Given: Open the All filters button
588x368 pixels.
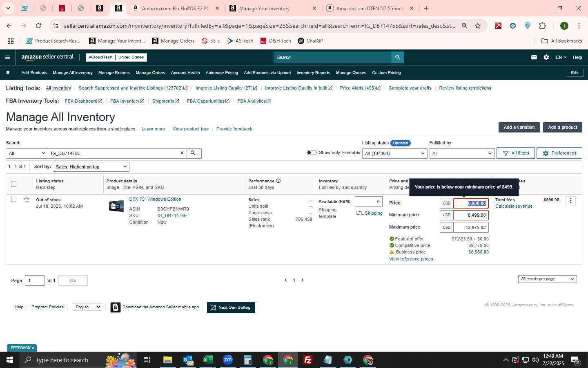Looking at the screenshot, I should click(x=516, y=153).
